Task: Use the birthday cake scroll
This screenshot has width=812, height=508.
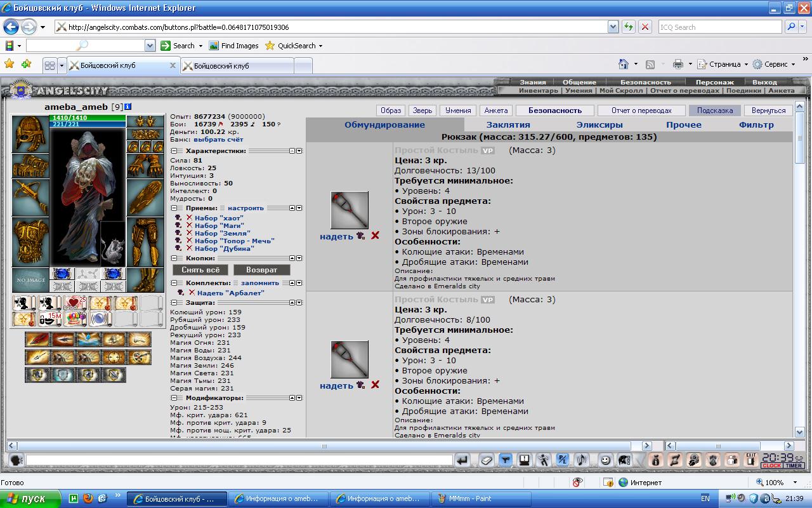Action: [x=75, y=318]
